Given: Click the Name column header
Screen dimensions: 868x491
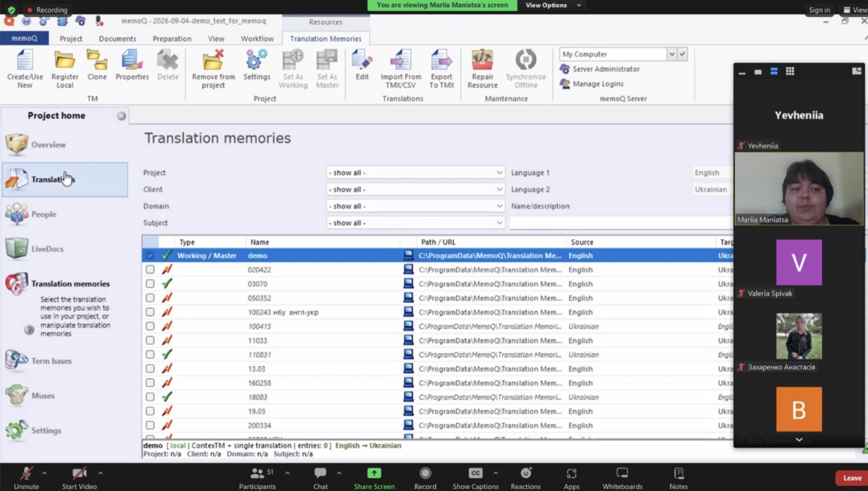Looking at the screenshot, I should coord(322,242).
